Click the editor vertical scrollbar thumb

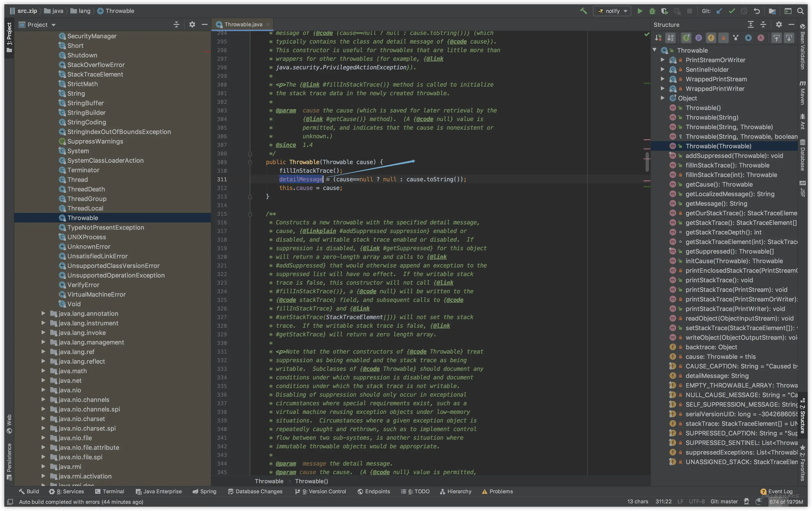click(647, 161)
